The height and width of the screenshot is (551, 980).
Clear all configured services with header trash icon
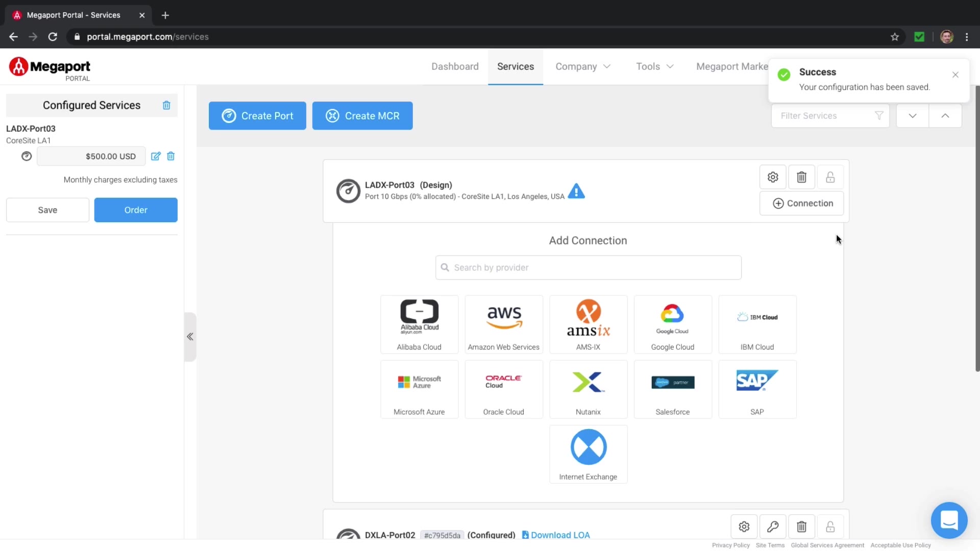click(x=166, y=105)
